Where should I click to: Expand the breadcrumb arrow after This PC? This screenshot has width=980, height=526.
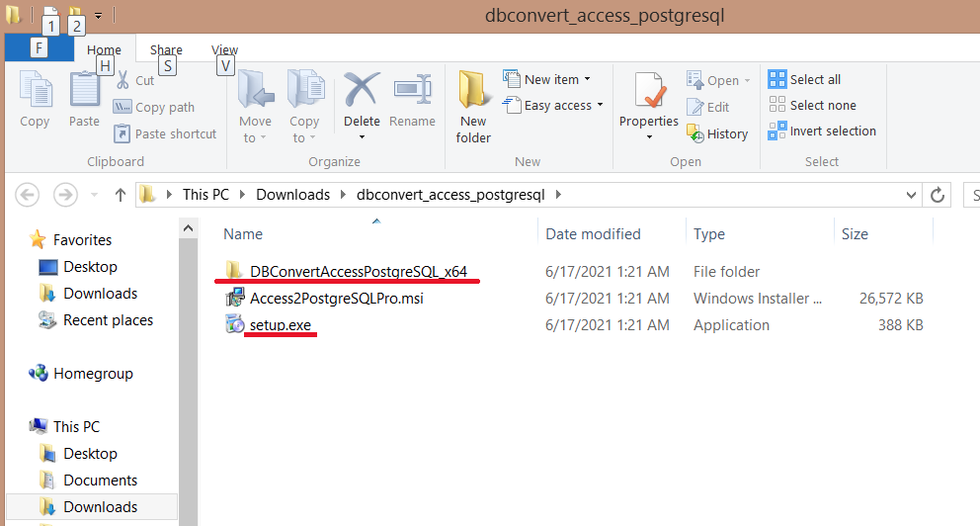[242, 195]
